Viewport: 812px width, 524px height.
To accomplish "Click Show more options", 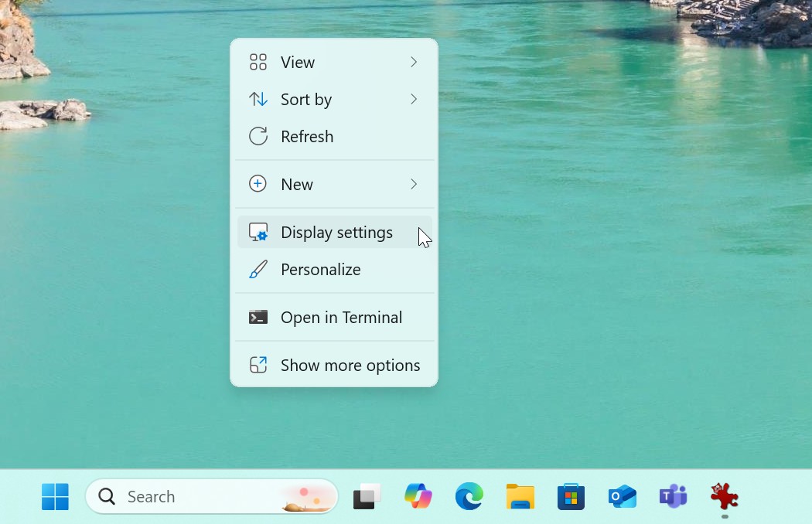I will pyautogui.click(x=350, y=366).
